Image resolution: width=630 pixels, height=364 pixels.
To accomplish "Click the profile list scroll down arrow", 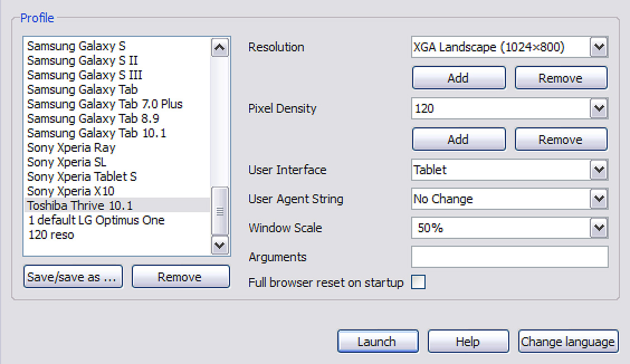I will pos(220,245).
